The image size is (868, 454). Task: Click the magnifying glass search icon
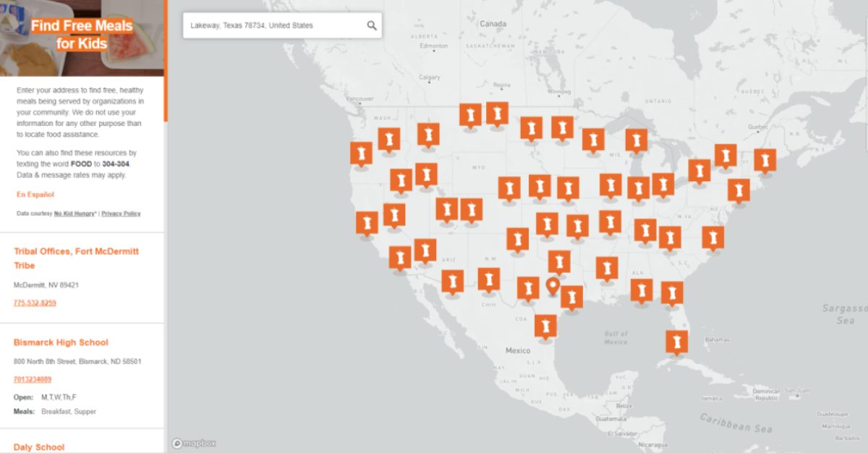tap(372, 25)
